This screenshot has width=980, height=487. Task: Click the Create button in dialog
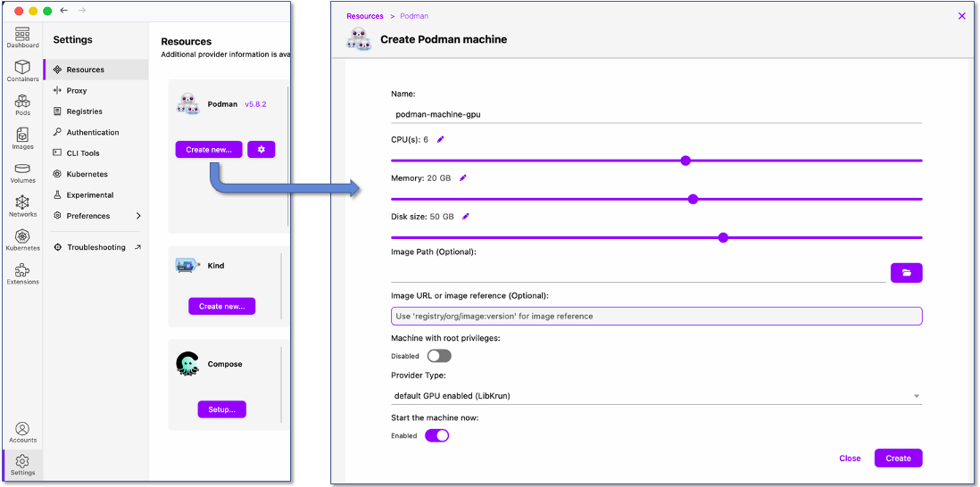tap(898, 458)
